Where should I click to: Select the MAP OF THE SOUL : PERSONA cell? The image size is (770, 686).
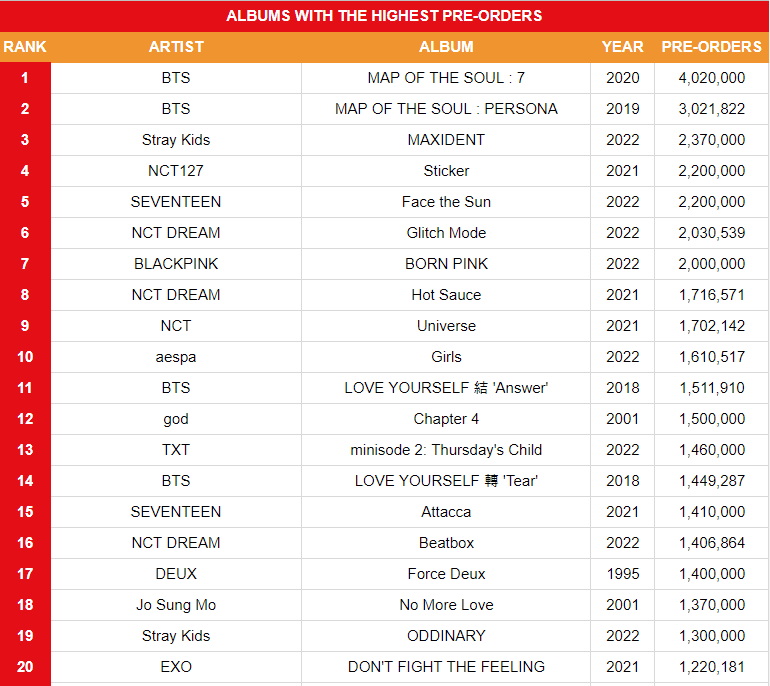[446, 109]
